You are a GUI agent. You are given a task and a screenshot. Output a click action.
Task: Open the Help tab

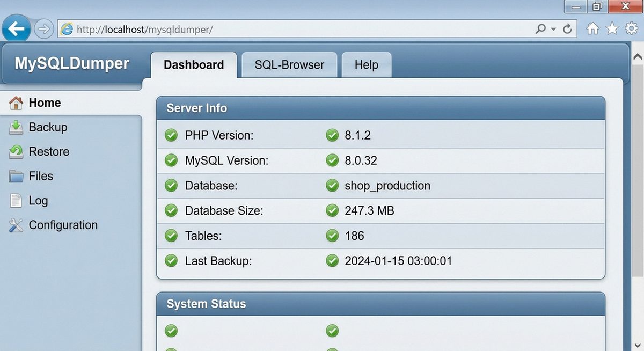coord(367,65)
